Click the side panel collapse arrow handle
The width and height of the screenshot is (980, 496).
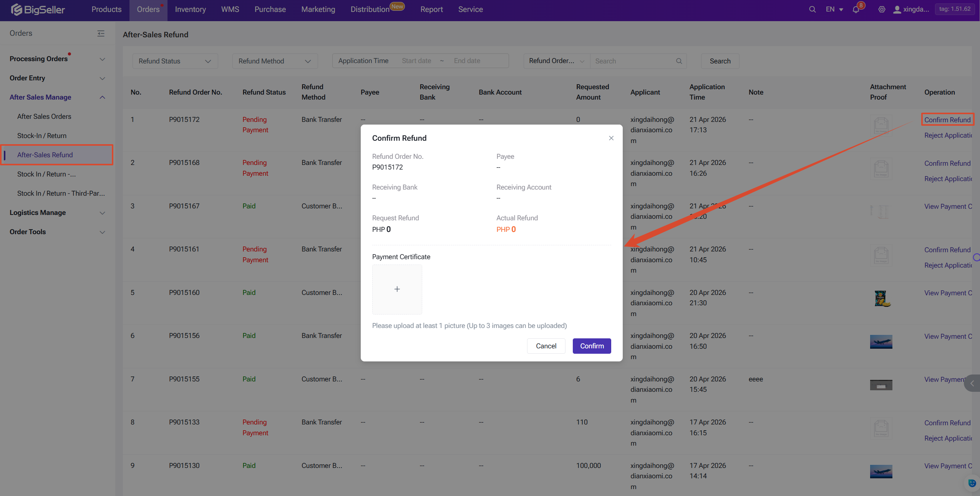click(x=972, y=383)
